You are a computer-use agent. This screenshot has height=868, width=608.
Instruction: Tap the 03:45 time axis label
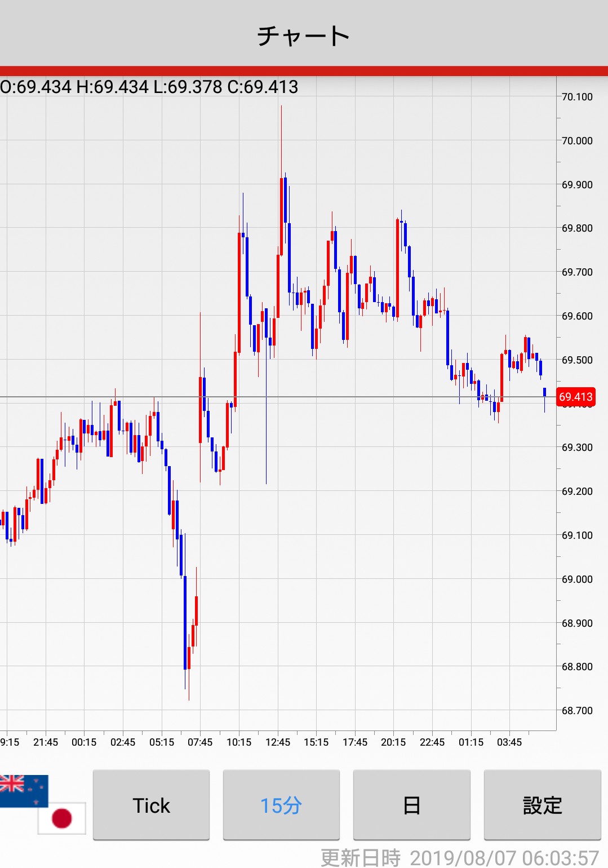(509, 742)
